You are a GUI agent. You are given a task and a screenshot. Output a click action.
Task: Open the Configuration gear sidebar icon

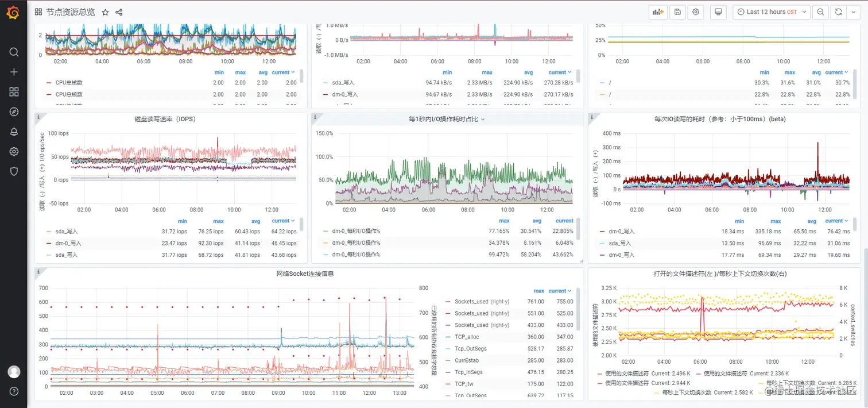click(14, 152)
